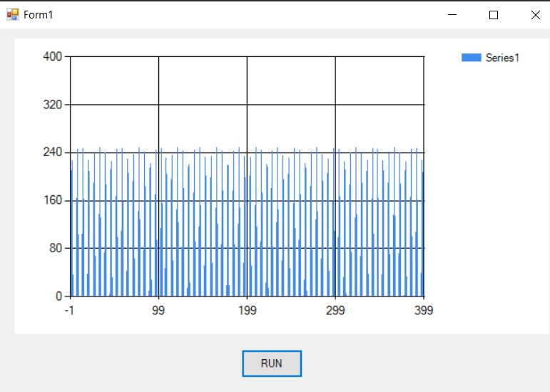
Task: Click the blue Series1 legend swatch
Action: tap(471, 58)
